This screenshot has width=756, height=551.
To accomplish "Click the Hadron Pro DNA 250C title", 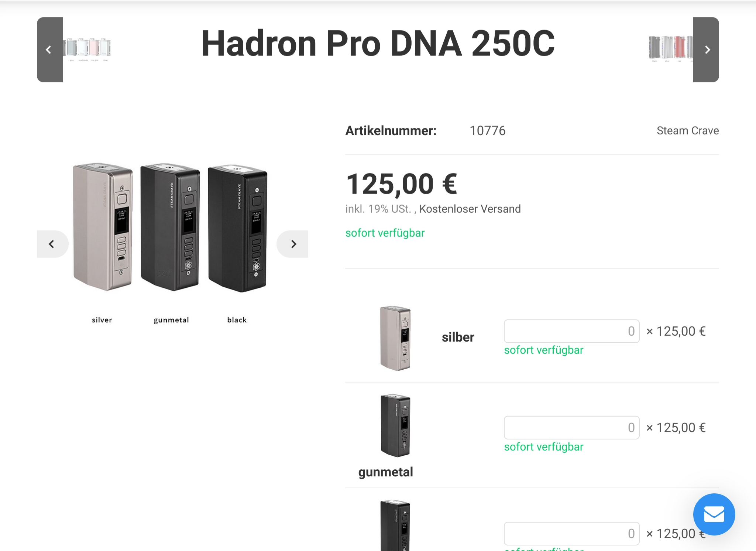I will click(378, 44).
